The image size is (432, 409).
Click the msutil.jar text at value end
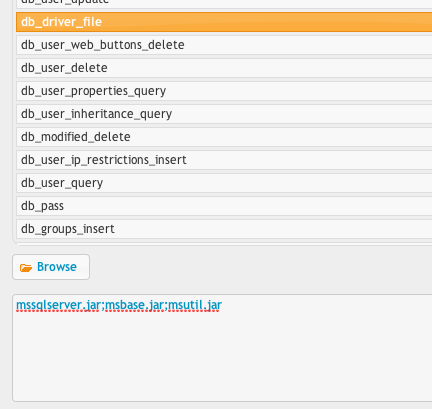point(195,305)
